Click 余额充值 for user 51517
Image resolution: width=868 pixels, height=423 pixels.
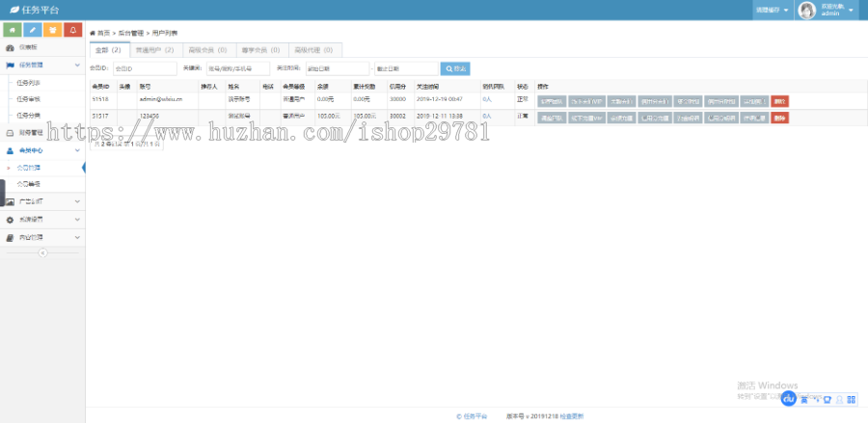click(620, 118)
